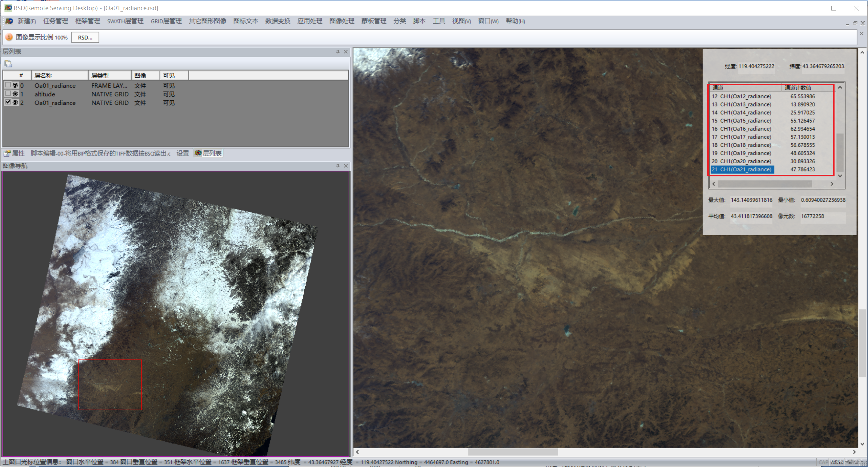Close the 图像导航 panel
The image size is (868, 467).
tap(345, 166)
